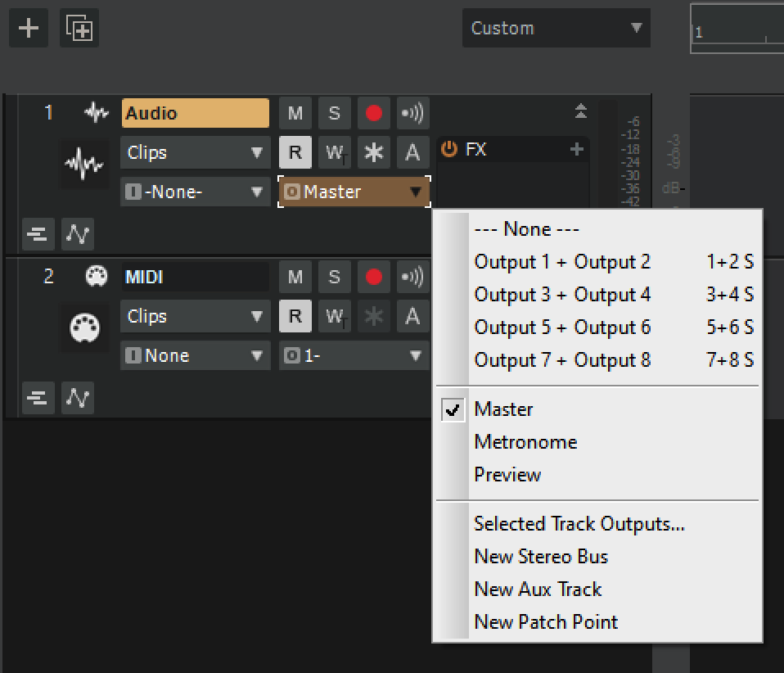784x673 pixels.
Task: Toggle archive A button on Audio track
Action: (x=412, y=152)
